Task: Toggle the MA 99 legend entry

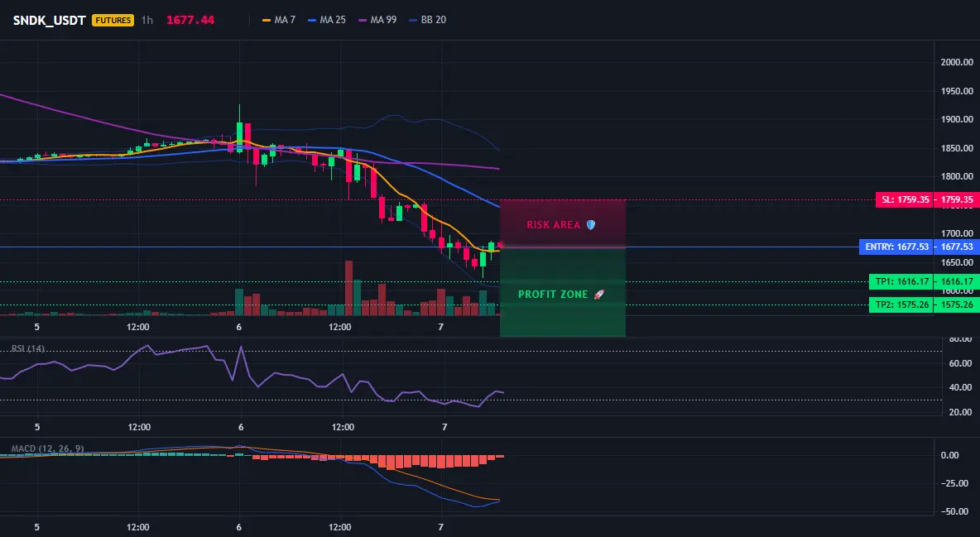Action: [377, 20]
